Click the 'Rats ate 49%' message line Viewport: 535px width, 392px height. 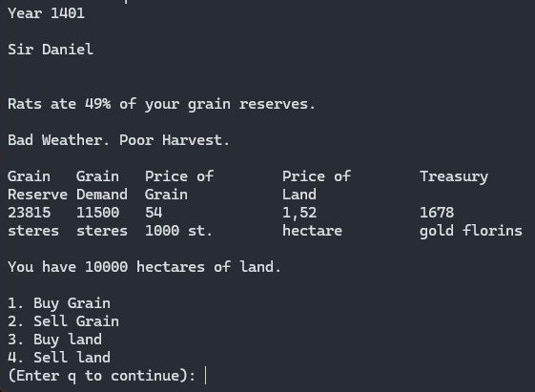click(161, 104)
